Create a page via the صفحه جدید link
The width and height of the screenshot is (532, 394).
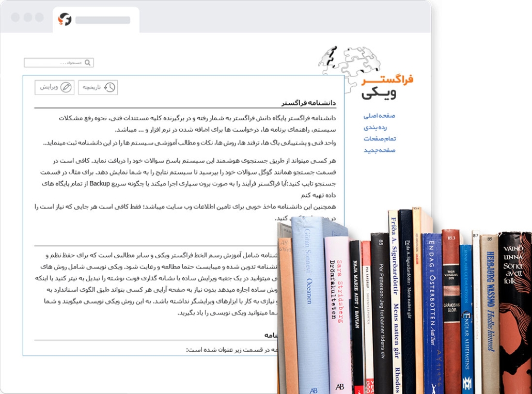coord(379,150)
